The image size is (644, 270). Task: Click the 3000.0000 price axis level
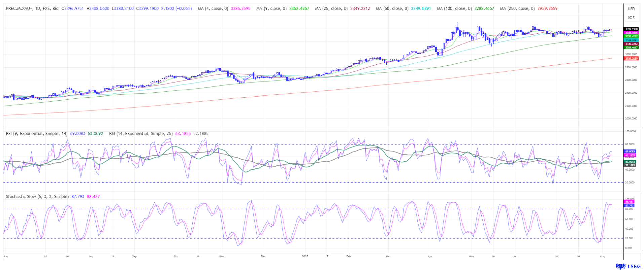coord(631,54)
